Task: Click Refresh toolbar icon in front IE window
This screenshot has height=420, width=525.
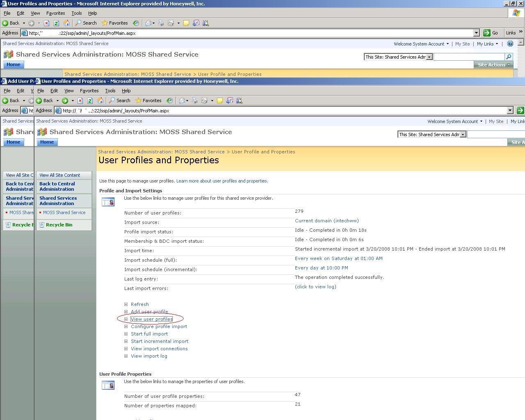Action: click(90, 100)
